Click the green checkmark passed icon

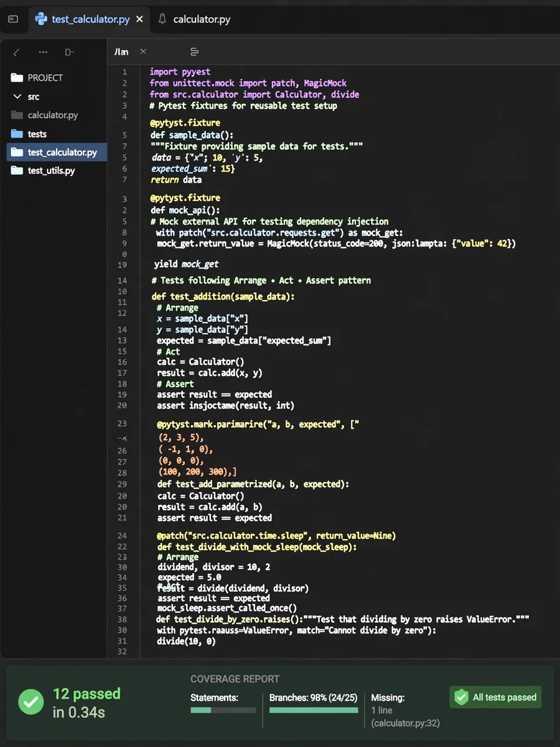tap(30, 702)
